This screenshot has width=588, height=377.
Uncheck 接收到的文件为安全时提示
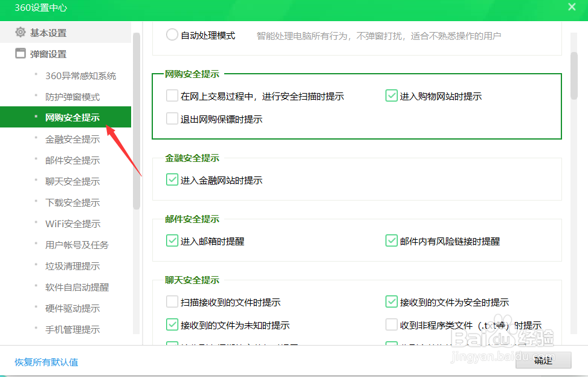392,301
